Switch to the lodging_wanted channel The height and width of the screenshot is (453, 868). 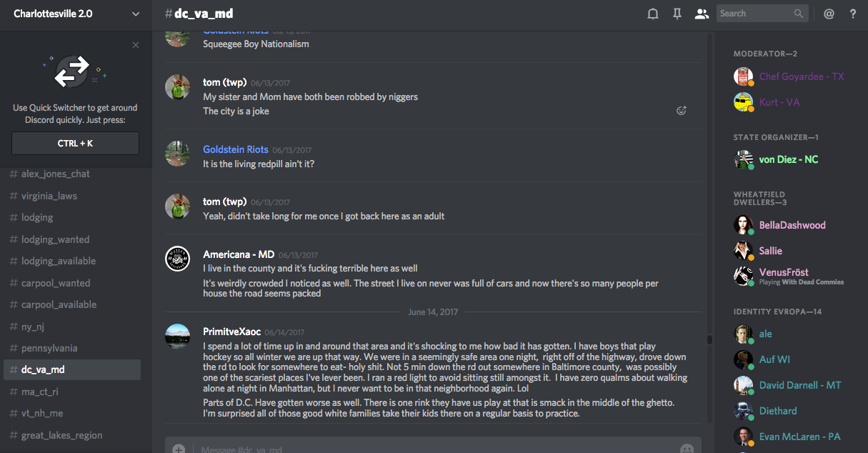tap(56, 239)
